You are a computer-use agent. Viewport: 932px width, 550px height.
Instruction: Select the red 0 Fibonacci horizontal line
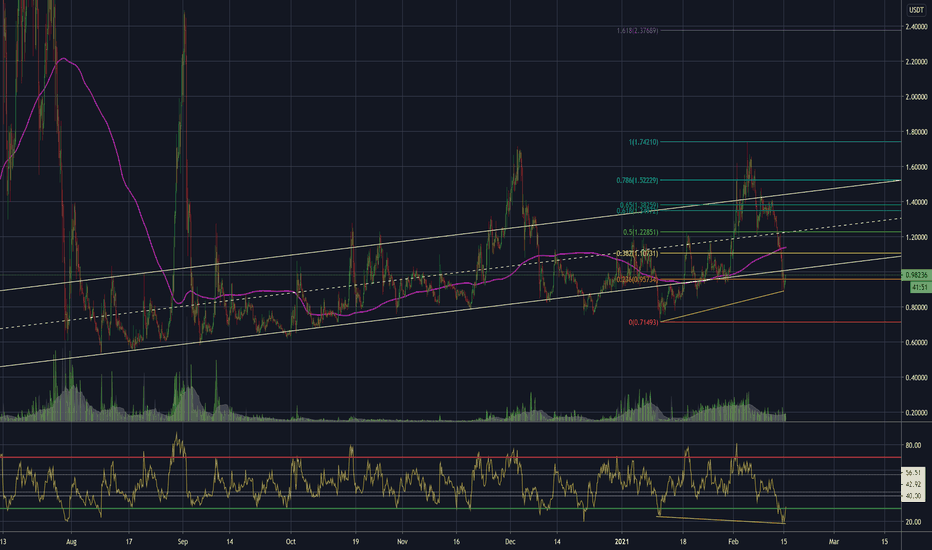point(780,322)
